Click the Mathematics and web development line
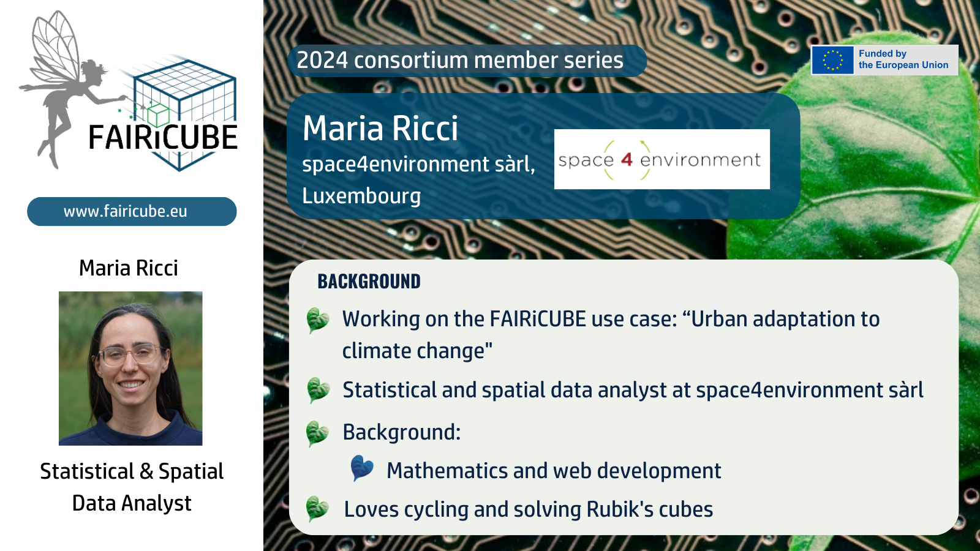This screenshot has height=551, width=980. click(554, 471)
